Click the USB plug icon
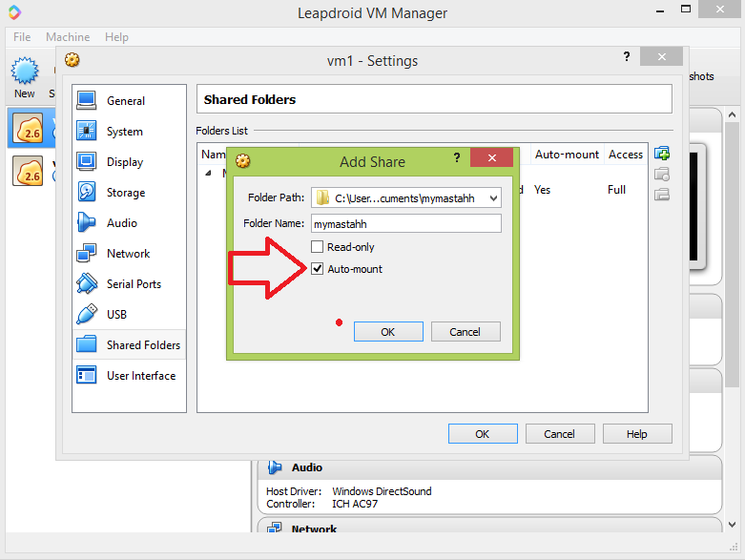Image resolution: width=745 pixels, height=560 pixels. pyautogui.click(x=87, y=314)
